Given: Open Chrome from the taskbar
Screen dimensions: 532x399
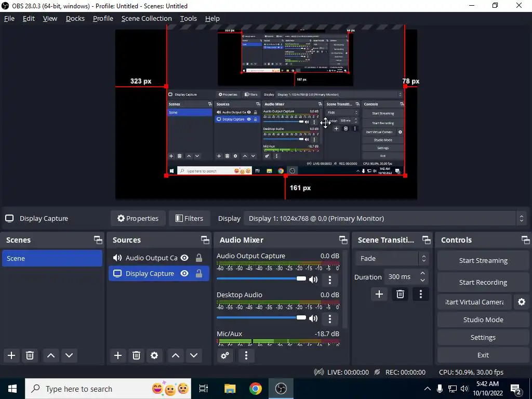Looking at the screenshot, I should pos(255,389).
